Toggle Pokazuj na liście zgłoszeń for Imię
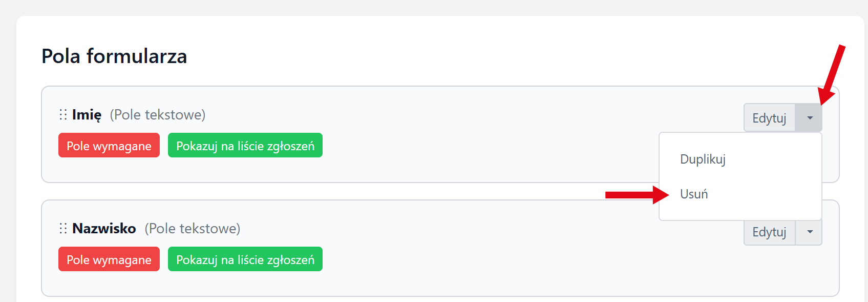Viewport: 868px width, 302px height. 245,146
